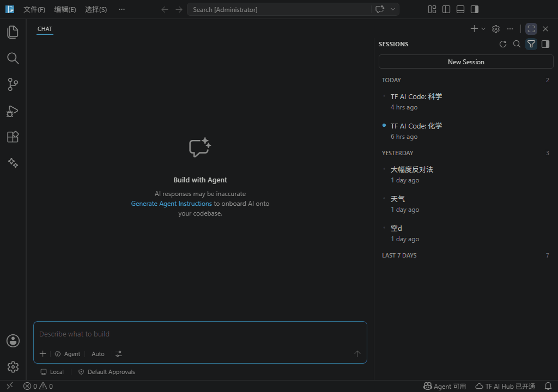
Task: Click Agent 可用 status bar item
Action: [x=445, y=387]
